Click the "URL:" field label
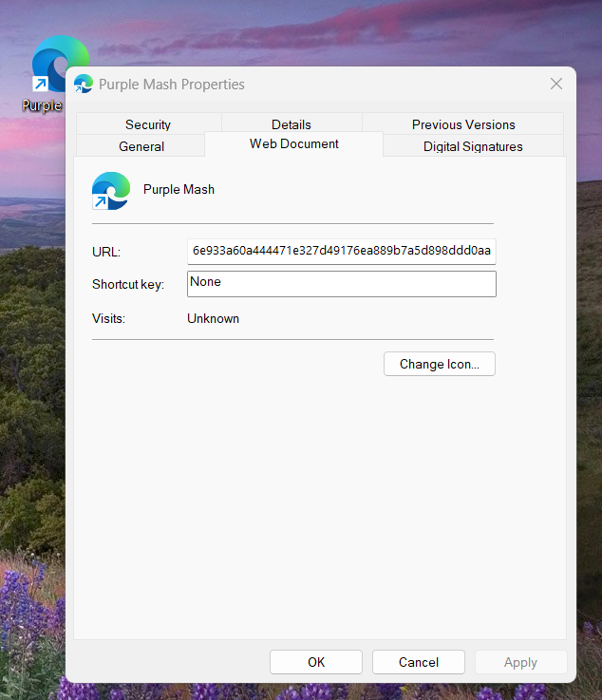Screen dimensions: 602x700 (106, 252)
